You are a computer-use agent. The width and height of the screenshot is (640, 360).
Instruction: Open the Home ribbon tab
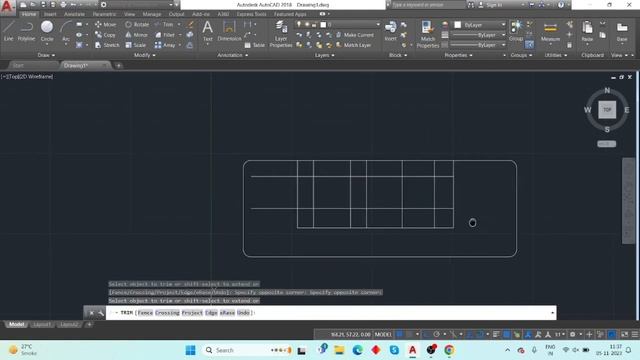29,14
